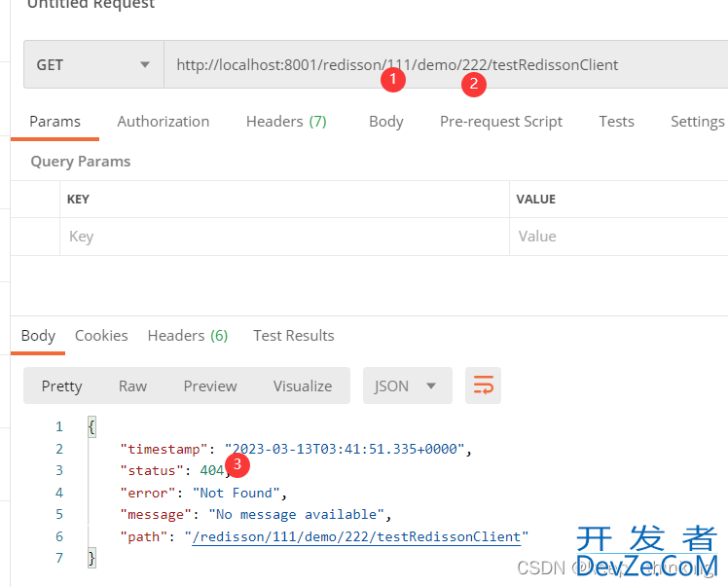Click the "message" key in response
The width and height of the screenshot is (728, 587).
click(x=156, y=515)
